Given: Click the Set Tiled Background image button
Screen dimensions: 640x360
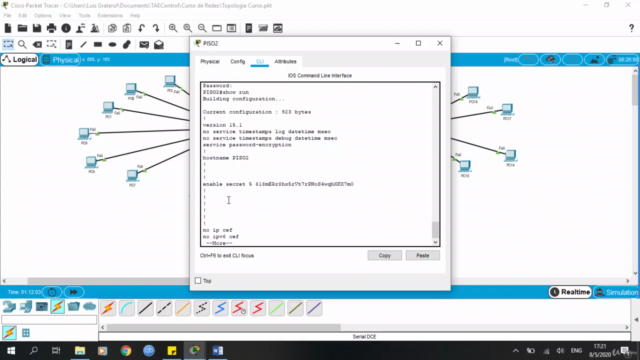Looking at the screenshot, I should 594,60.
